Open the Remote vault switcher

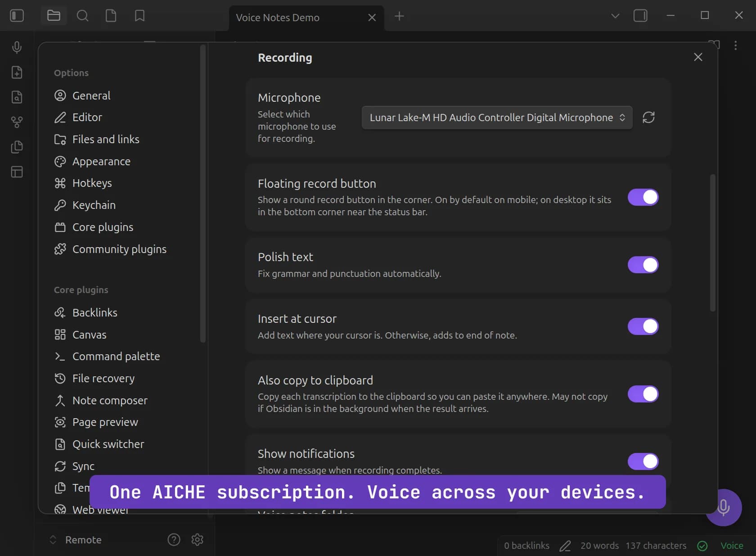(x=76, y=539)
